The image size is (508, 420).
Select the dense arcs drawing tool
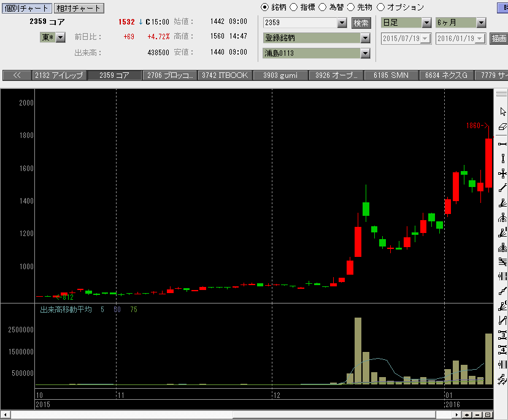(x=502, y=248)
